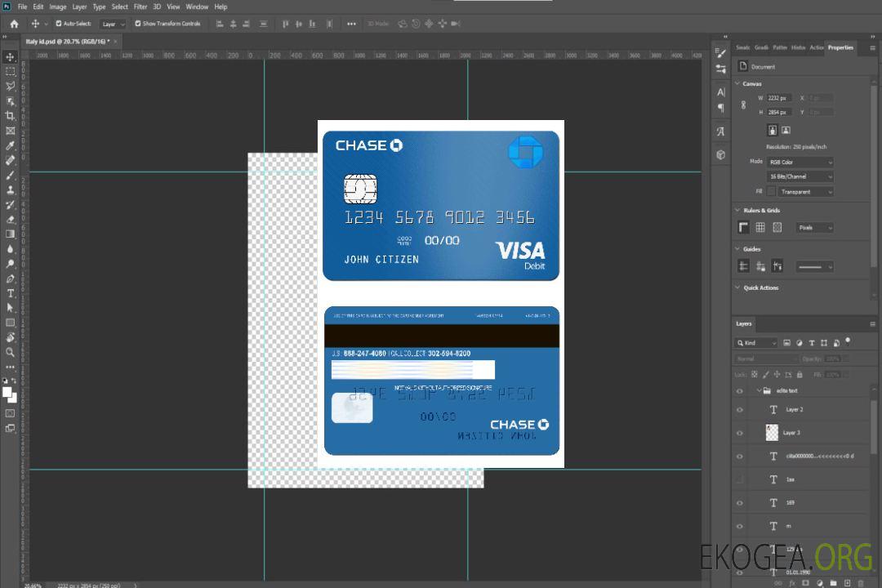Select the Gradient tool
The height and width of the screenshot is (588, 882).
[10, 234]
